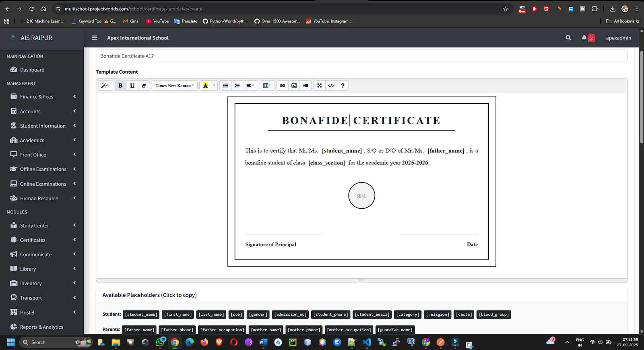Toggle bold formatting in editor toolbar
Screen dimensions: 644x350
click(x=120, y=85)
